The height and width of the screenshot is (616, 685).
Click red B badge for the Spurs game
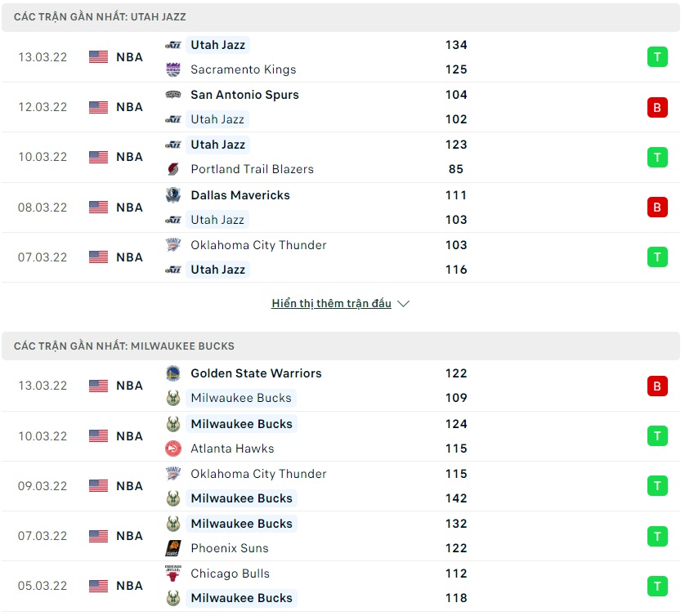[657, 107]
